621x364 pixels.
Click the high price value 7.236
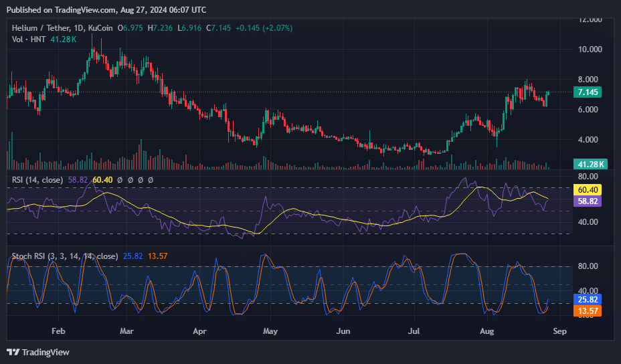pyautogui.click(x=163, y=28)
